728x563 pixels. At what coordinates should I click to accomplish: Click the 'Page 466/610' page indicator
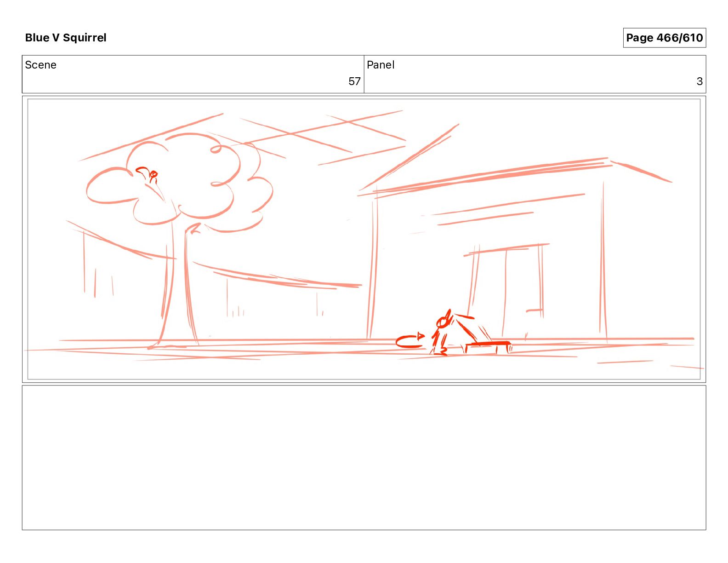[664, 38]
